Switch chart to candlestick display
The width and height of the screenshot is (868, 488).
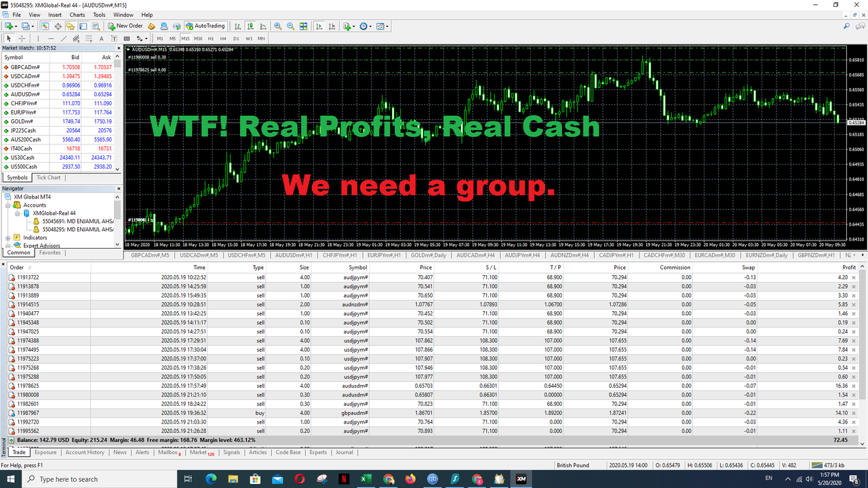[250, 26]
